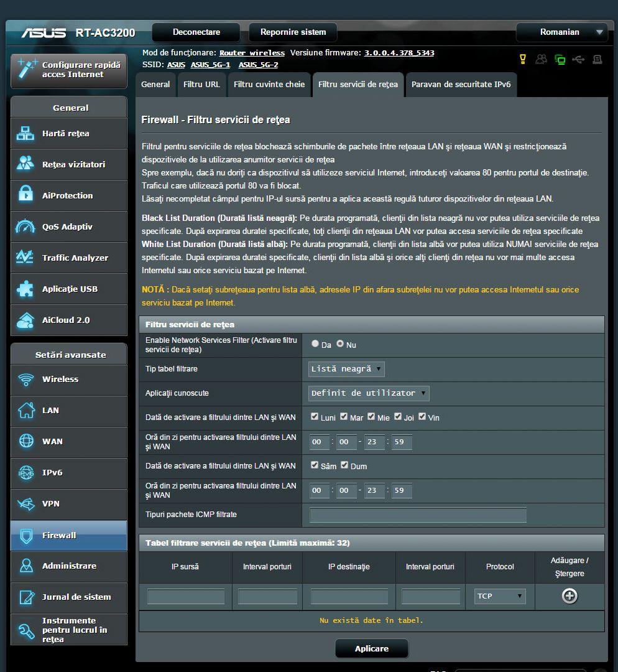Click the QoS Adaptiv gauge icon
The image size is (618, 672).
click(x=25, y=226)
